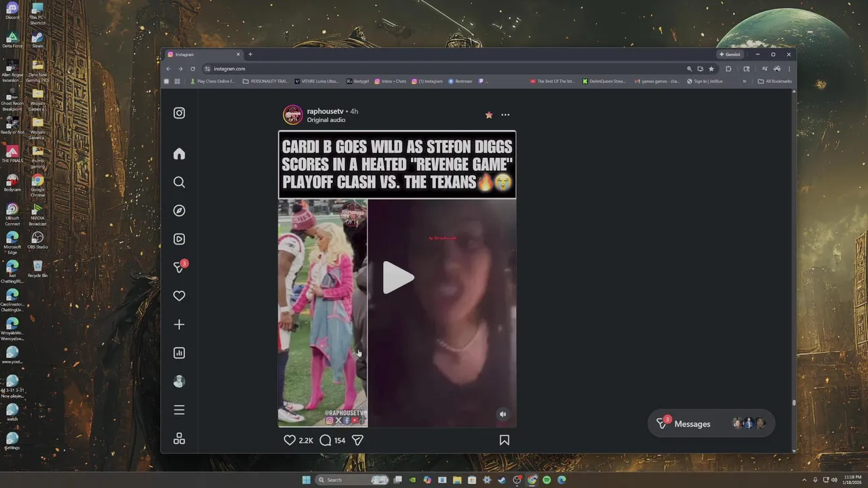Open a new Chrome tab

click(250, 54)
